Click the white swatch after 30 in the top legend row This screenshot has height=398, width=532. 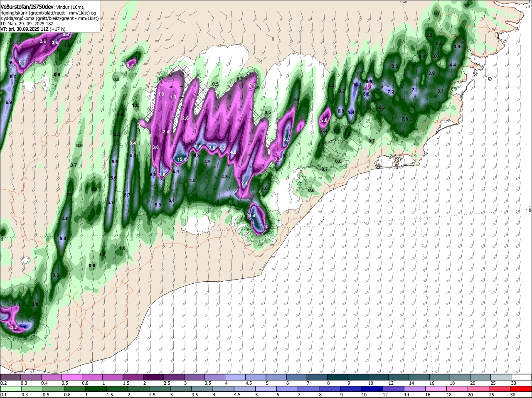click(x=522, y=377)
